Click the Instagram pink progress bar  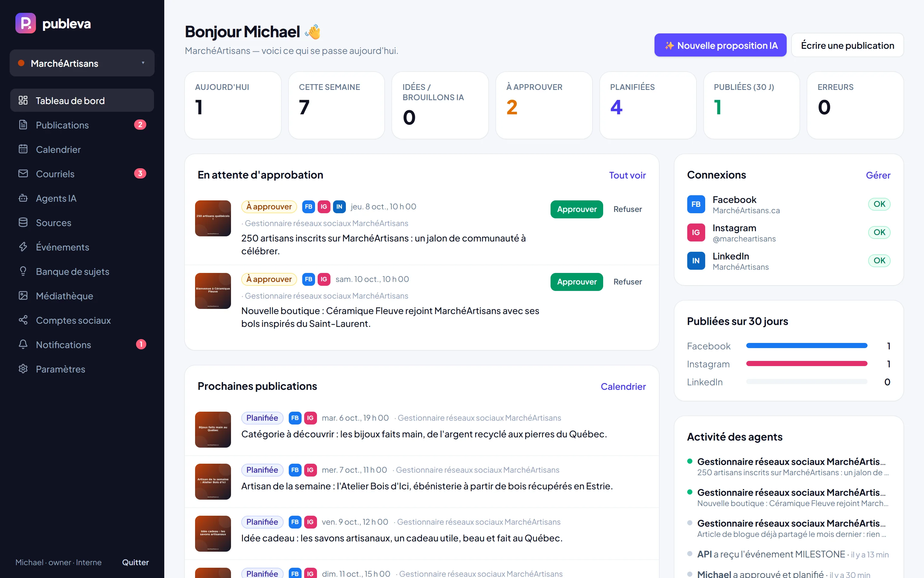[806, 363]
